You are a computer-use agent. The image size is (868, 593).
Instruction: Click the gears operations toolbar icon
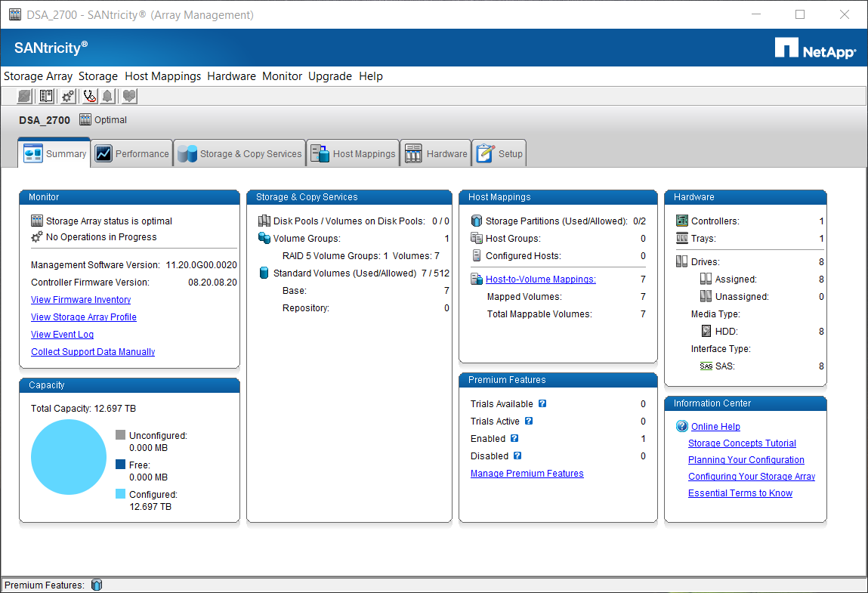(x=68, y=96)
